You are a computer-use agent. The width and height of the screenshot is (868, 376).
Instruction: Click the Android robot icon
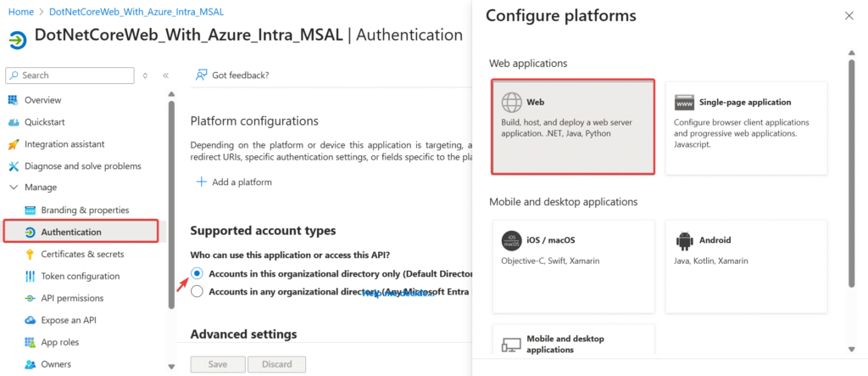pos(684,241)
